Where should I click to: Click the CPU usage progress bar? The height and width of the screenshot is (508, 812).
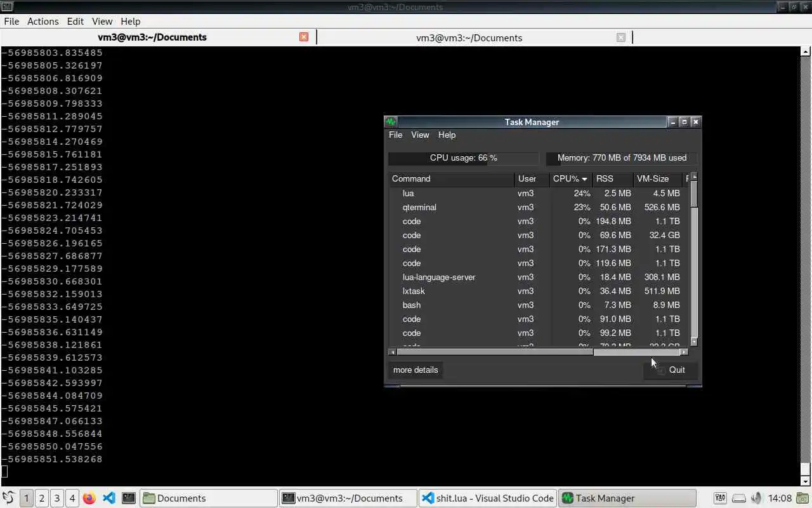[x=464, y=157]
